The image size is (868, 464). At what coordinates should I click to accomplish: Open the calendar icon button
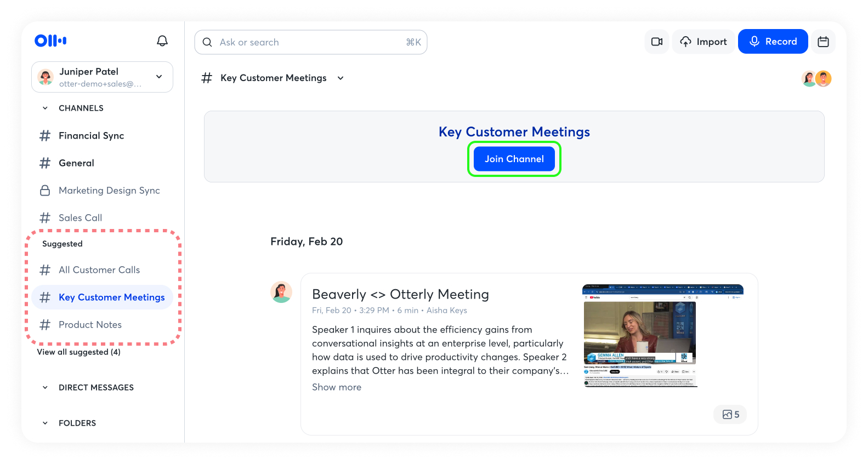(x=823, y=42)
